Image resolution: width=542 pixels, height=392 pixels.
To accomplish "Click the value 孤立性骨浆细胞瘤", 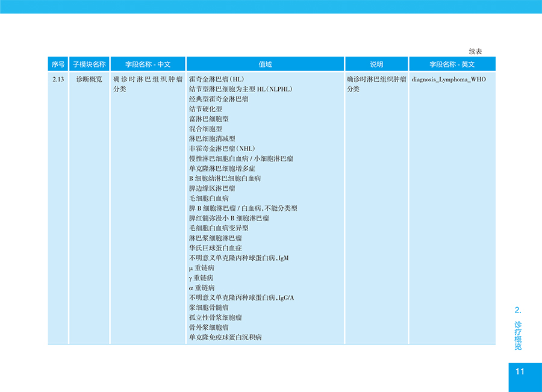I will point(216,318).
